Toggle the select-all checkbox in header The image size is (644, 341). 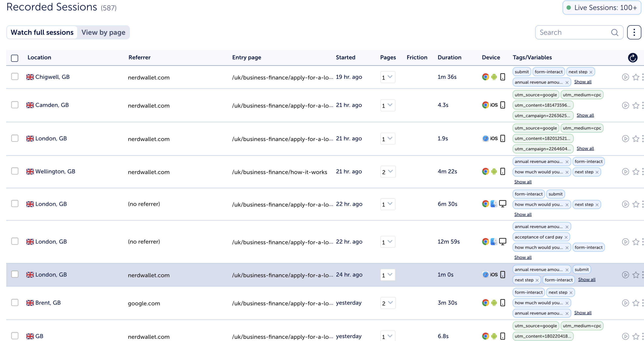point(15,58)
